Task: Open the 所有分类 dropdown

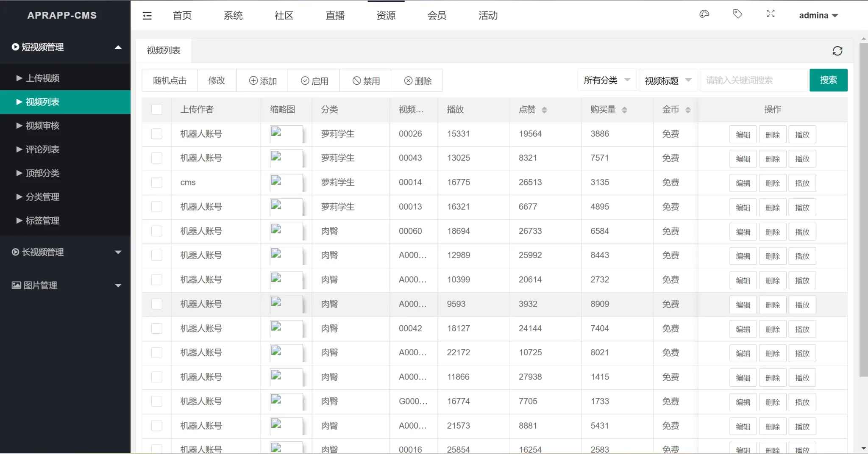Action: coord(606,80)
